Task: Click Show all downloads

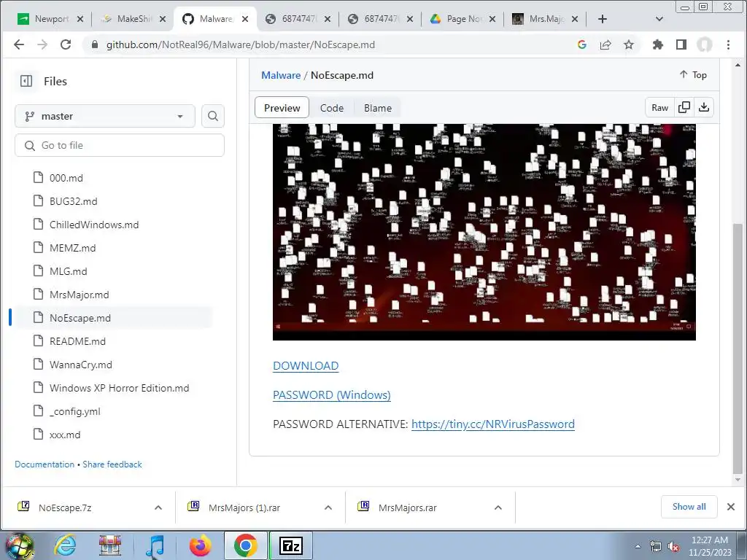Action: 689,507
